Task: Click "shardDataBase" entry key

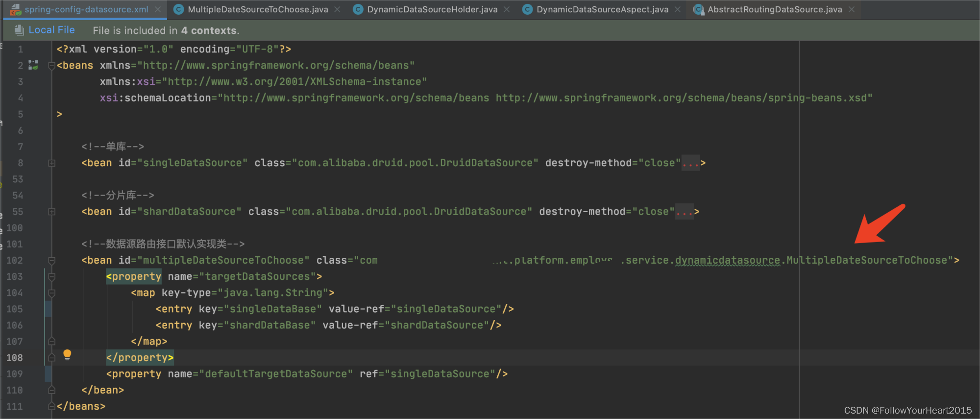Action: click(270, 325)
